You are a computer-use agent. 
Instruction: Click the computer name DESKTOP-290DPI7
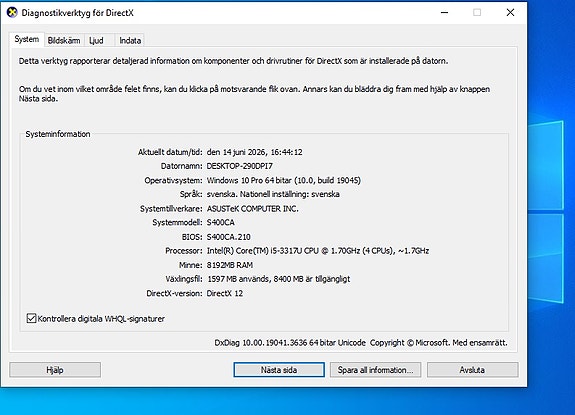point(239,166)
